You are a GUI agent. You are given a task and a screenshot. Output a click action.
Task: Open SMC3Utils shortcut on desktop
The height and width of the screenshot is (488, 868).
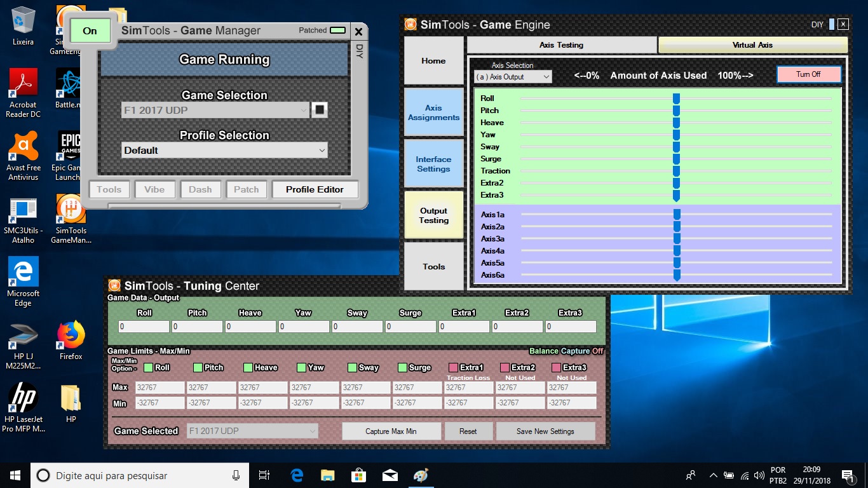(x=23, y=220)
